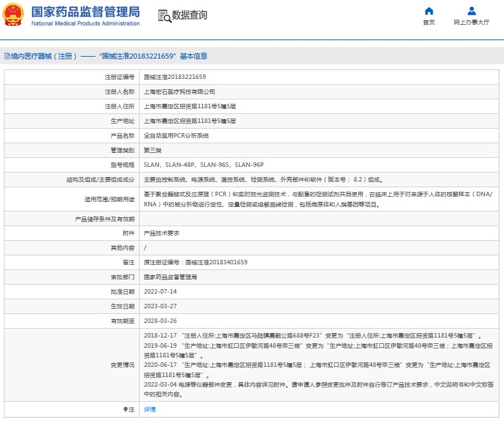Click the 数据查询 magnifier document icon
The height and width of the screenshot is (421, 504).
(164, 15)
